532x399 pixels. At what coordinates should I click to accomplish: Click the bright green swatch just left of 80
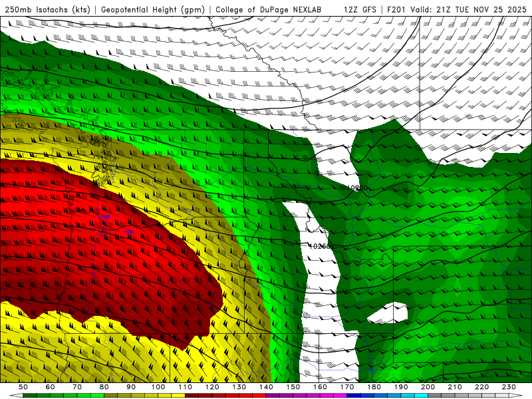point(97,395)
